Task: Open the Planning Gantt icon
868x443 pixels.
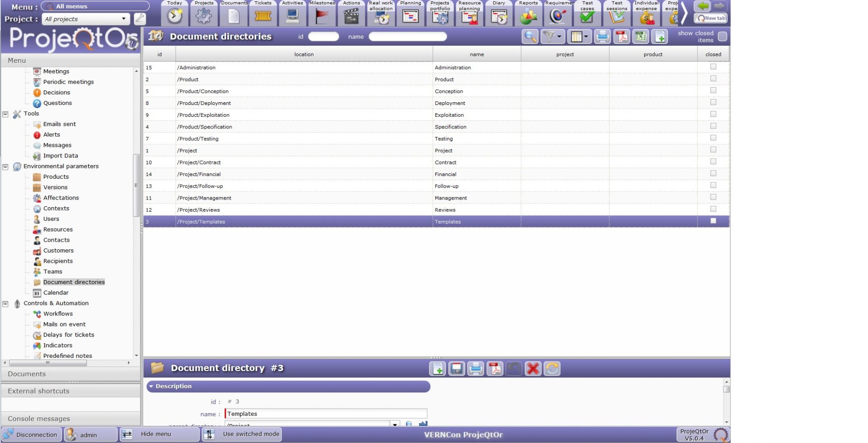Action: (410, 17)
